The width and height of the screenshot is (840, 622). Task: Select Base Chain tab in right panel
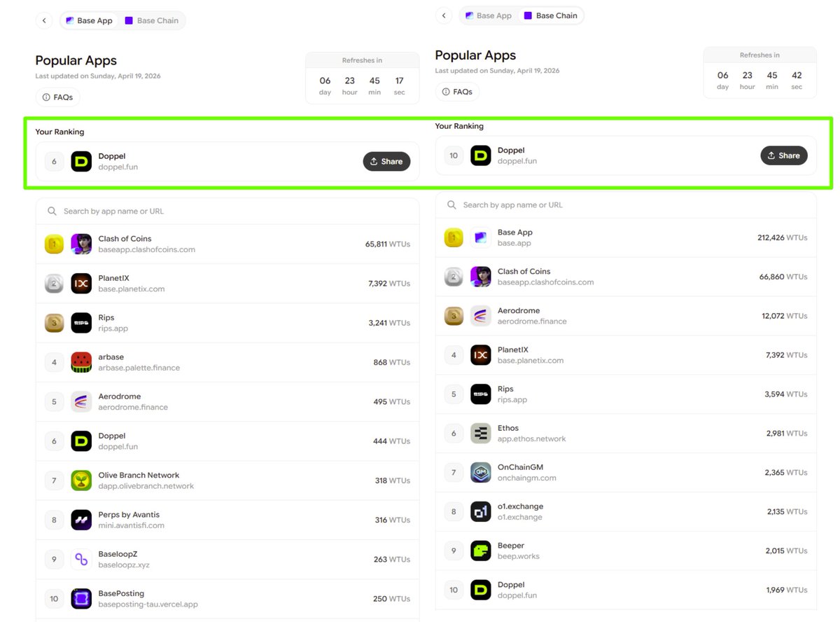[550, 15]
